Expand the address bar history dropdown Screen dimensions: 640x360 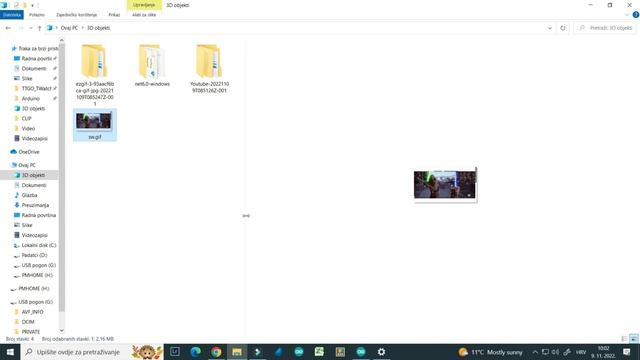click(x=549, y=28)
